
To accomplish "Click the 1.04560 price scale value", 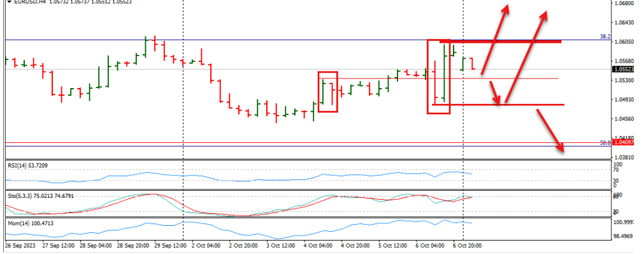I will 624,119.
